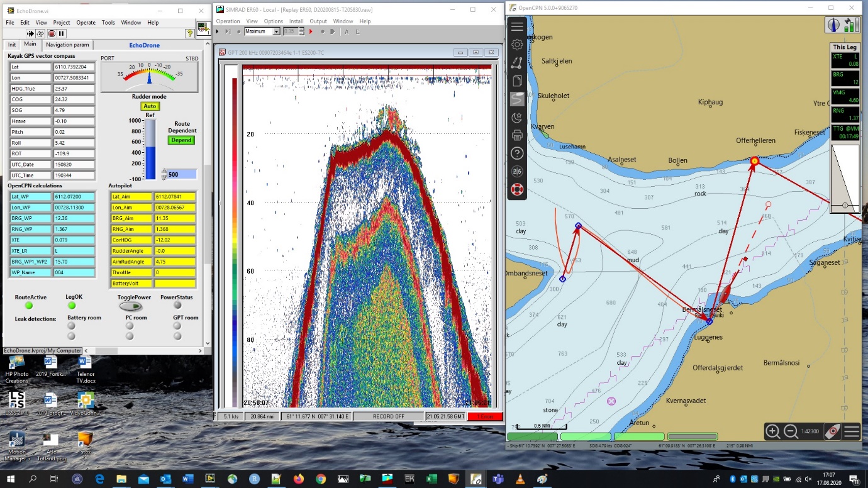Open Firefox from the Windows taskbar
Image resolution: width=868 pixels, height=488 pixels.
pos(298,479)
